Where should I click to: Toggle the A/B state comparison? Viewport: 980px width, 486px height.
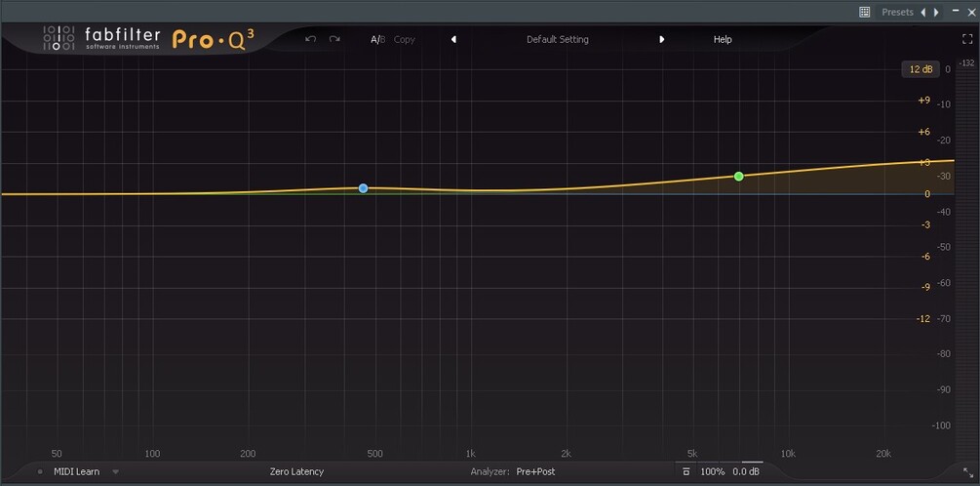[x=378, y=39]
